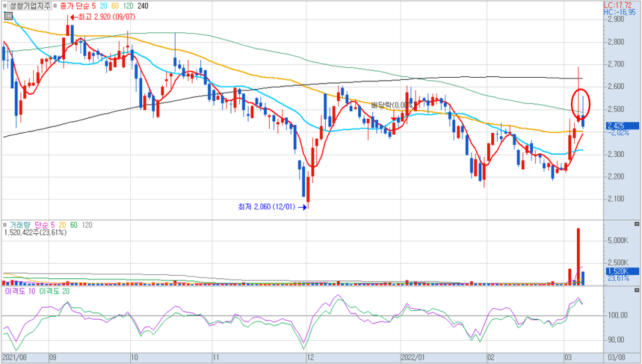Click small square marker before 거래량 label
This screenshot has width=642, height=364.
(x=5, y=225)
